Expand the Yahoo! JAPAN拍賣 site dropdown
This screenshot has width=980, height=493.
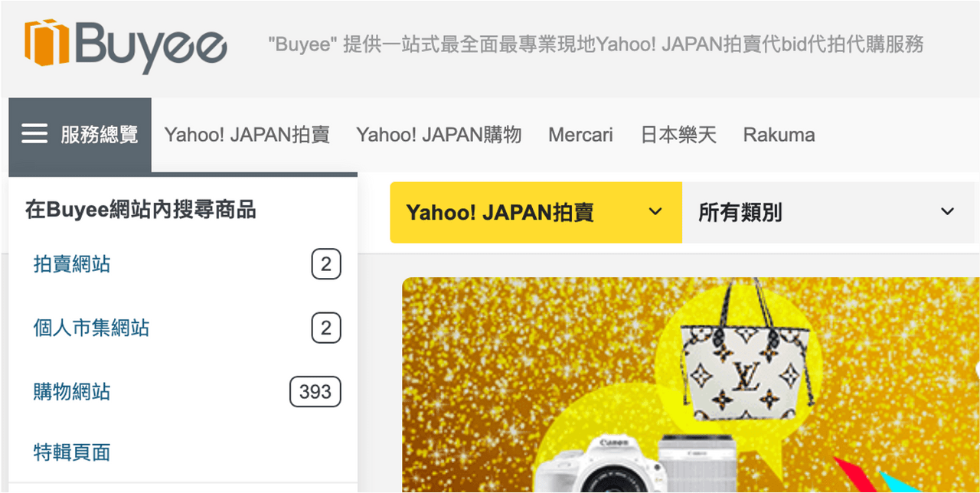click(536, 212)
